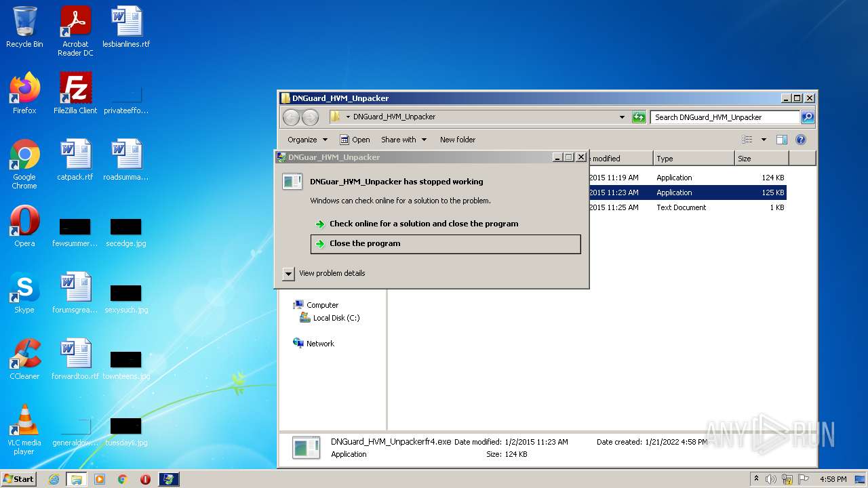Open lesbianlines.rtf document icon
Viewport: 868px width, 488px height.
tap(126, 27)
